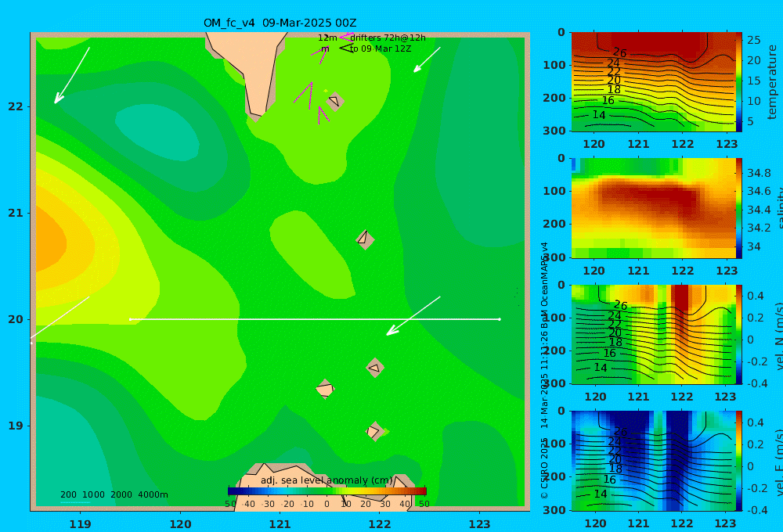Click latitude label 22 on main map

coord(16,106)
